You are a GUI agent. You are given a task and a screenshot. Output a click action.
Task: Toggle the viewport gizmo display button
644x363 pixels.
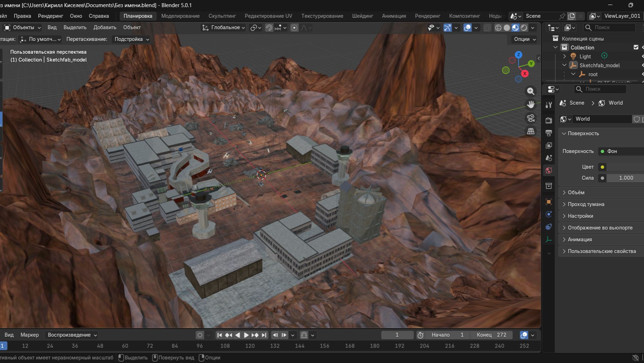(x=447, y=28)
